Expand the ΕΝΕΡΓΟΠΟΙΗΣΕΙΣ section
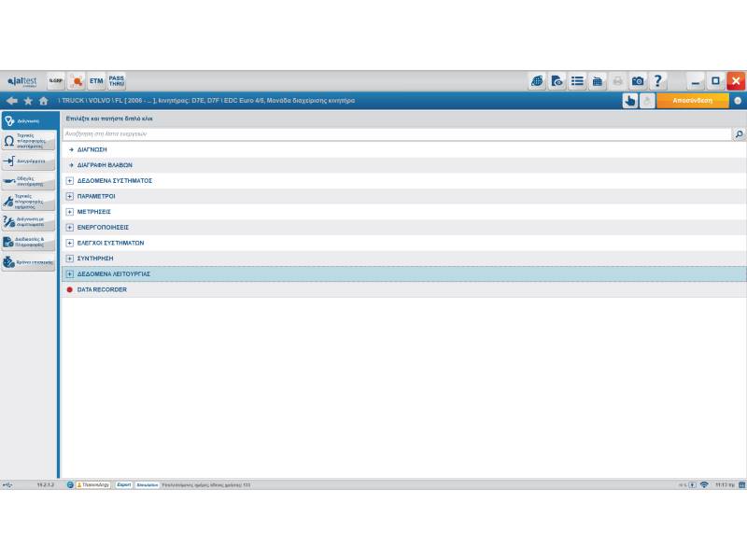 point(69,228)
